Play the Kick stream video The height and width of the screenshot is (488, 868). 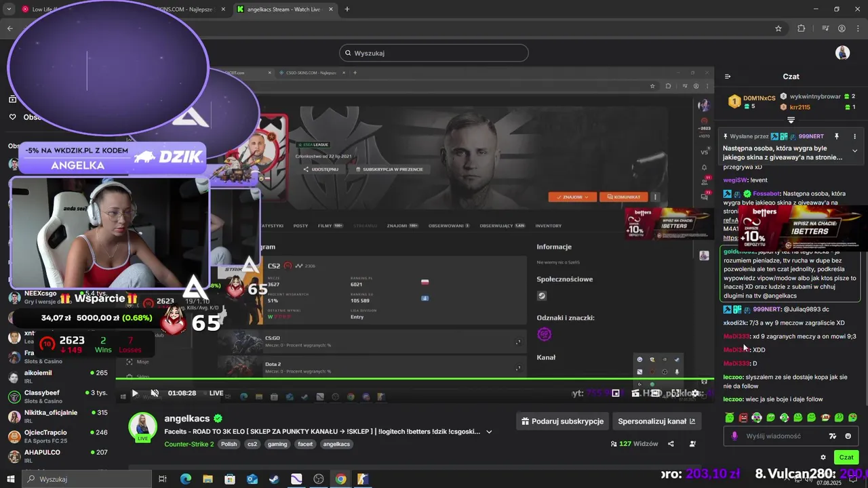(135, 393)
